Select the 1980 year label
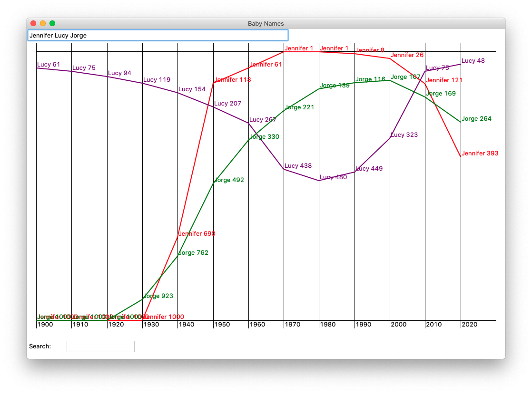Screen dimensions: 532x394 tap(328, 325)
